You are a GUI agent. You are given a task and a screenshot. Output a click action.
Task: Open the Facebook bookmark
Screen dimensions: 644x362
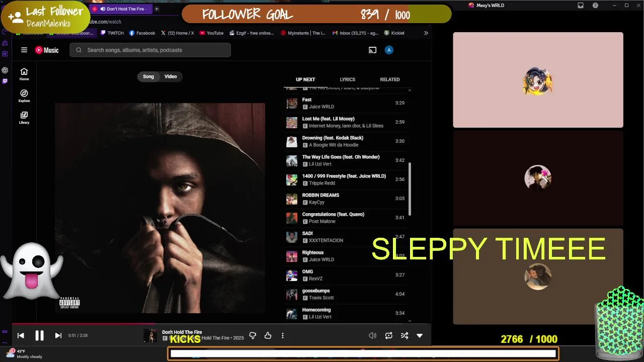142,33
